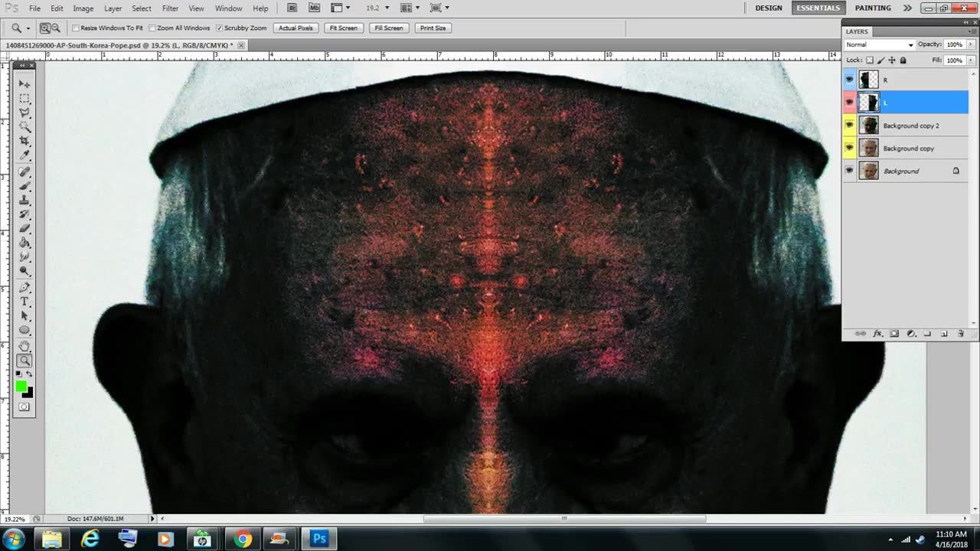This screenshot has height=551, width=980.
Task: Create a new layer
Action: [944, 334]
